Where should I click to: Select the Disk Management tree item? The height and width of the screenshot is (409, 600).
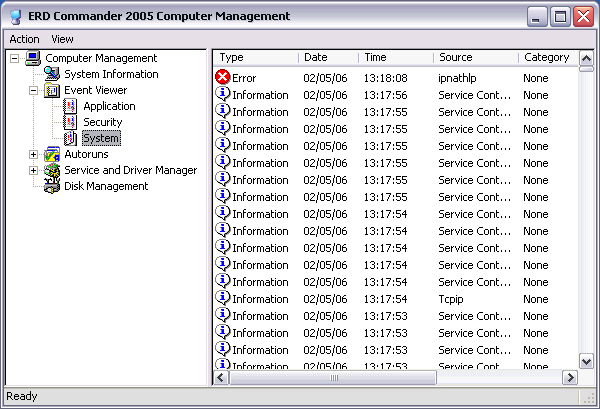pyautogui.click(x=106, y=186)
